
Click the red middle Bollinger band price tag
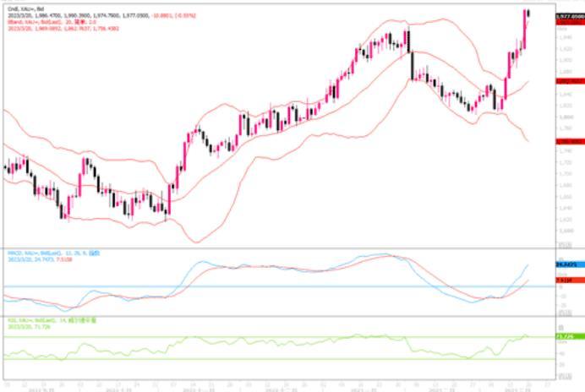[569, 81]
